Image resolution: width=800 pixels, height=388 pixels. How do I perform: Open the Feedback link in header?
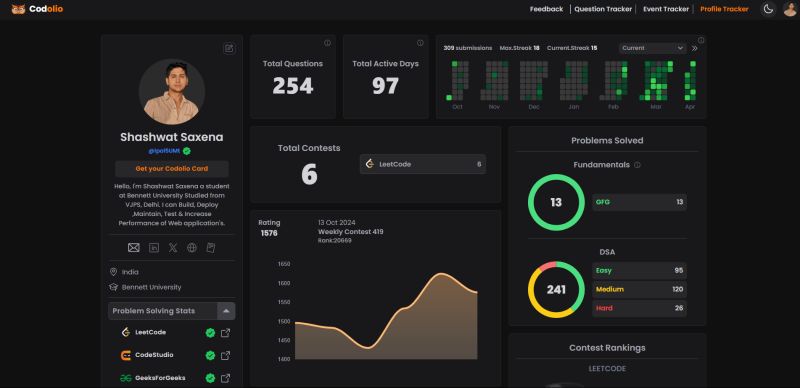click(546, 9)
